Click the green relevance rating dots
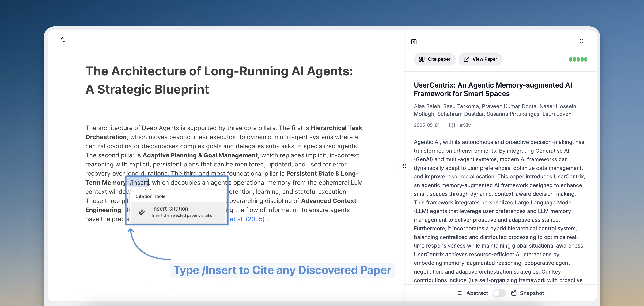 click(578, 59)
